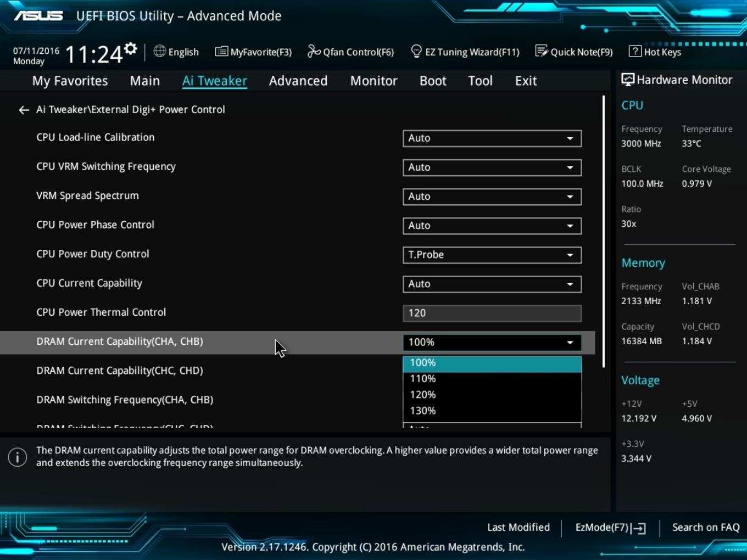Click CPU Power Thermal Control input field

(x=492, y=313)
